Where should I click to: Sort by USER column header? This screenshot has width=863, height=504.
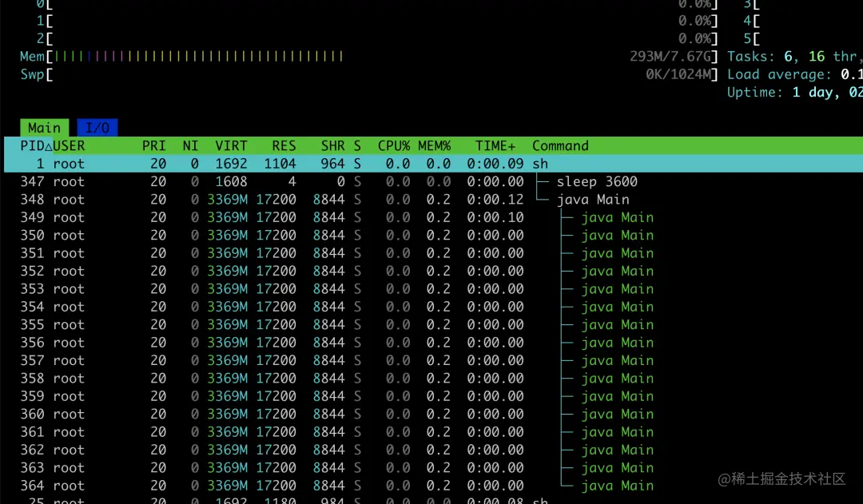70,146
